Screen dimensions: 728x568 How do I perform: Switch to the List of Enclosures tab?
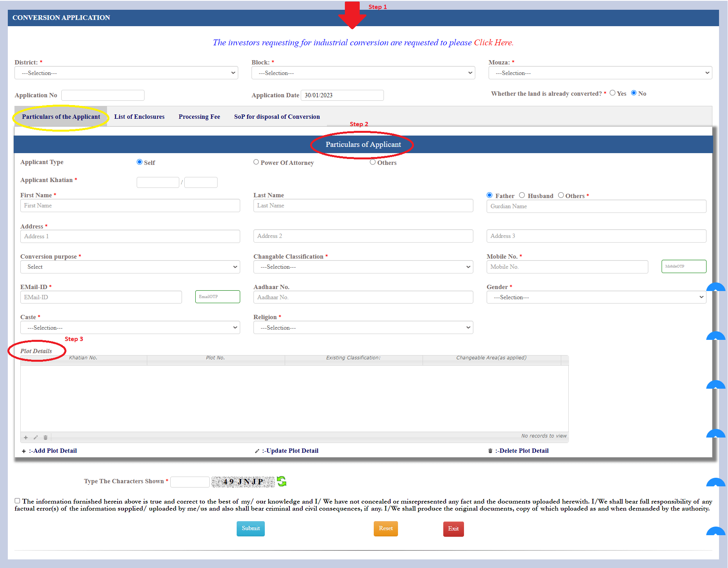pyautogui.click(x=139, y=116)
